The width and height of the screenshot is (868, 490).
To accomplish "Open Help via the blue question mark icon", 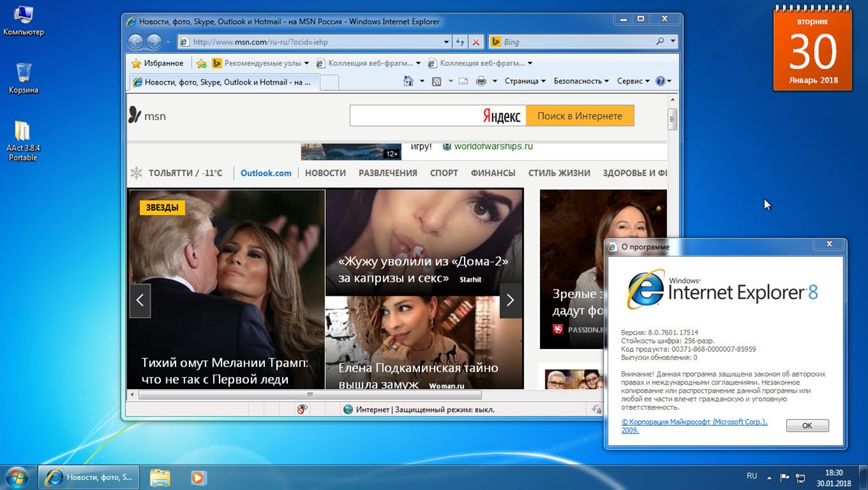I will coord(660,81).
